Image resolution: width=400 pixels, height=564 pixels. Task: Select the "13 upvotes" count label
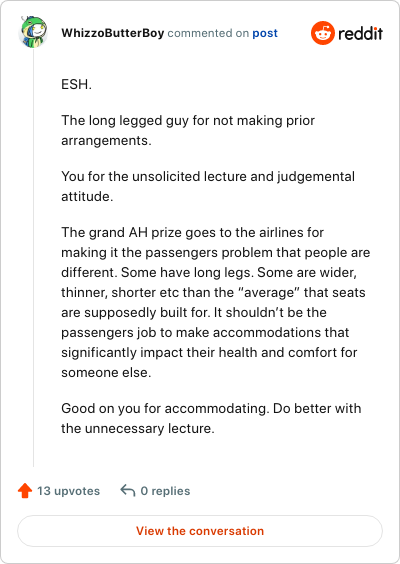[69, 491]
